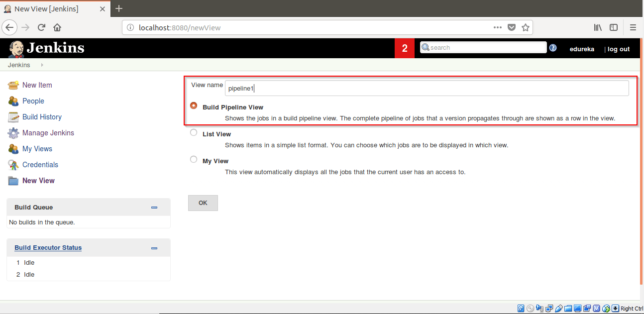
Task: Open Firefox library icon
Action: [598, 27]
